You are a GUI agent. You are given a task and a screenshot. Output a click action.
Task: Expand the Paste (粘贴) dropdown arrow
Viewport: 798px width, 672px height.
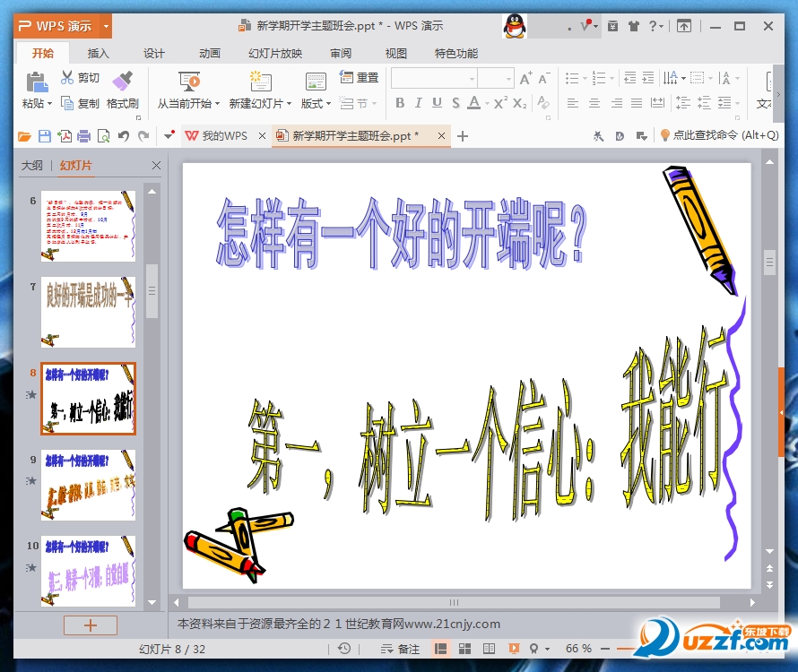[49, 104]
